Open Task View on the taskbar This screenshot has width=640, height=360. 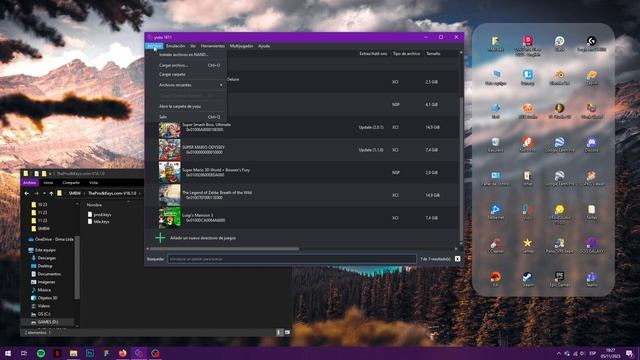coord(24,353)
